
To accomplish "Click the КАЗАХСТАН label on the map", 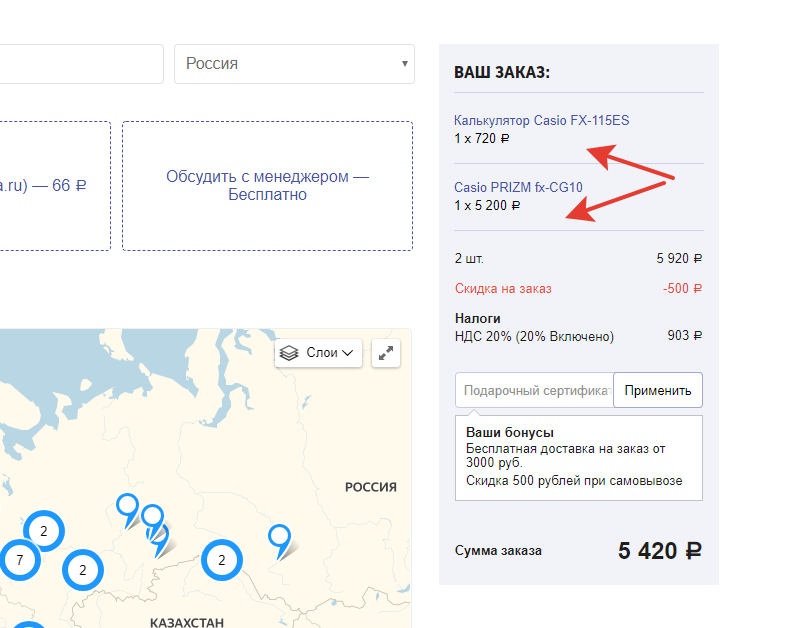I will tap(187, 622).
